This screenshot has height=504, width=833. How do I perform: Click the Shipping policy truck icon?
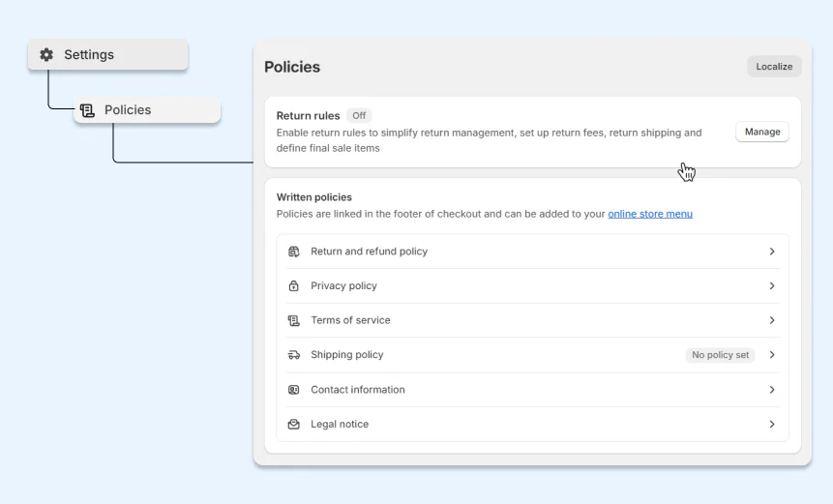pyautogui.click(x=294, y=355)
